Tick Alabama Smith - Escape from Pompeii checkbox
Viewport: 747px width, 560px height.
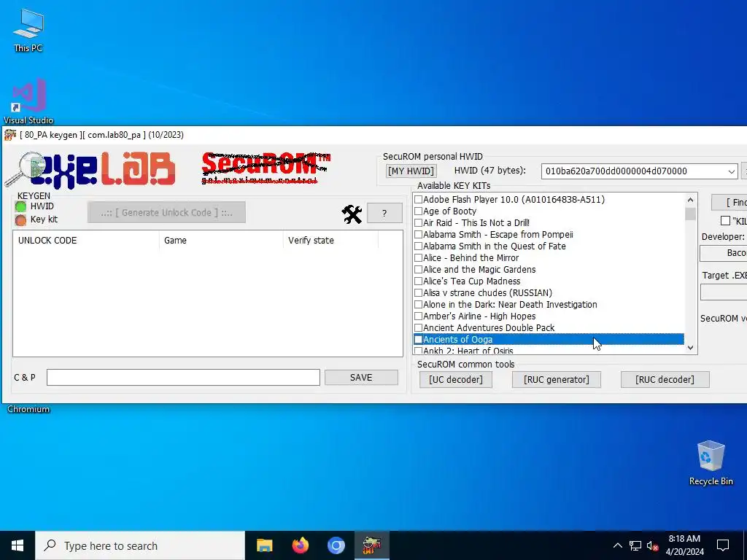[x=418, y=234]
